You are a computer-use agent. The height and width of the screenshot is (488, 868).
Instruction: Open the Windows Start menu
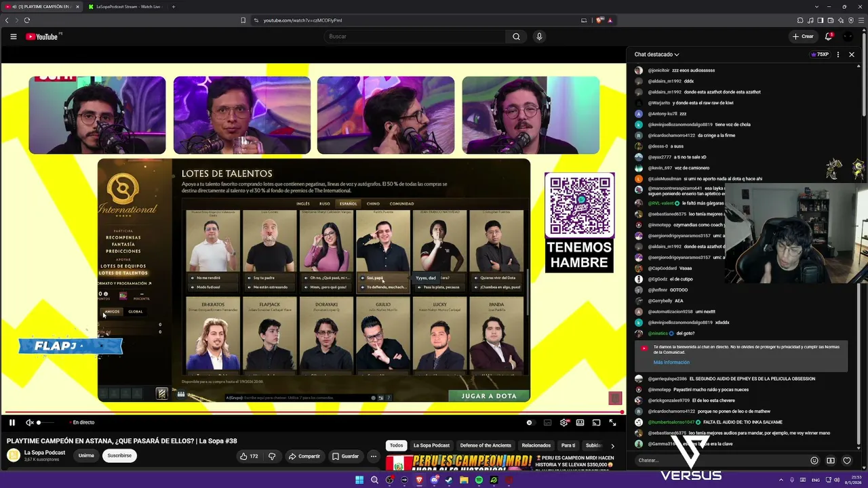click(x=359, y=480)
